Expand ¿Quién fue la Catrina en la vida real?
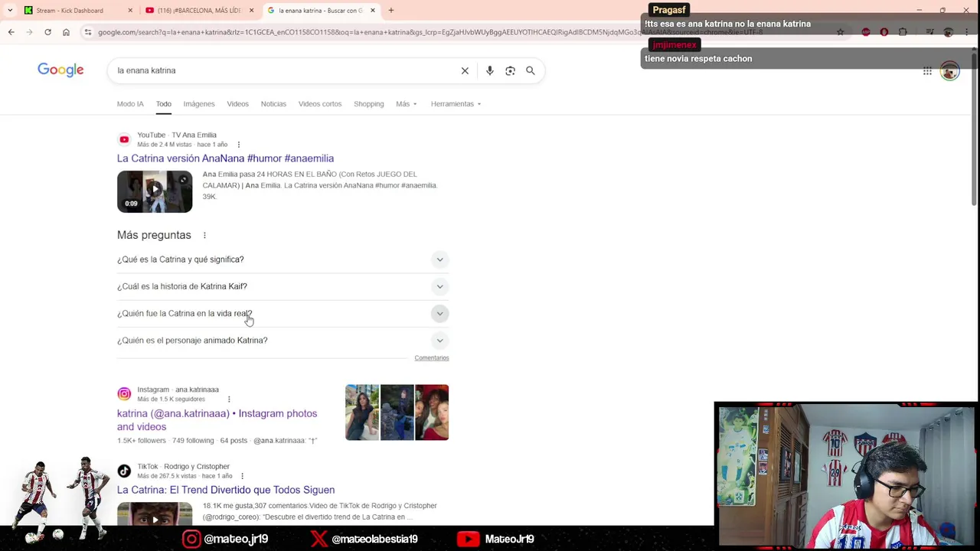This screenshot has height=551, width=980. tap(283, 313)
